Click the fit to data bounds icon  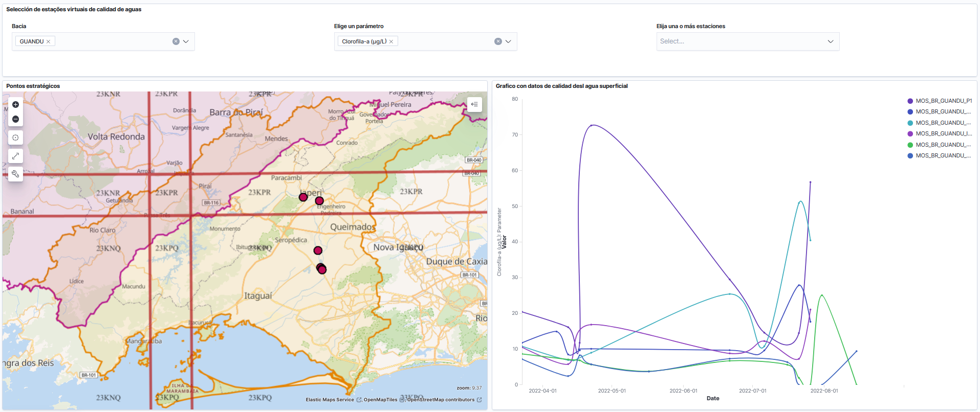(15, 138)
